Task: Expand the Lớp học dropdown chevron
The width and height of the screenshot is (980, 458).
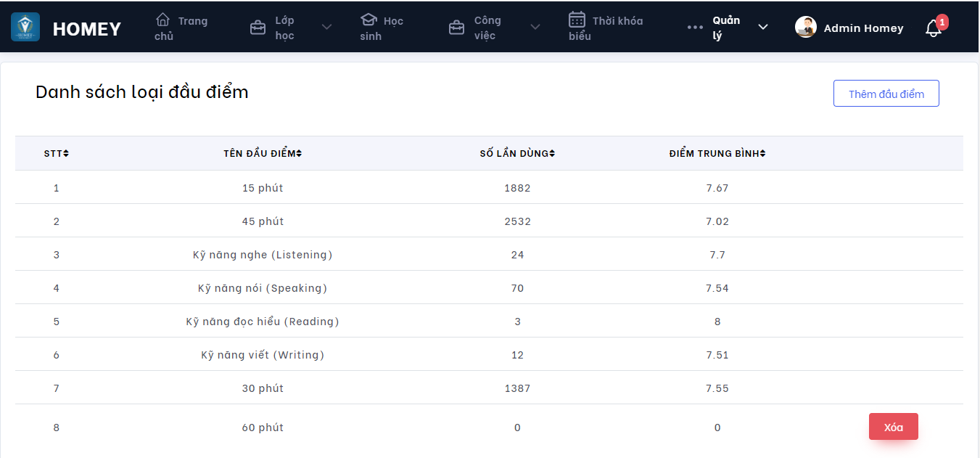Action: 326,28
